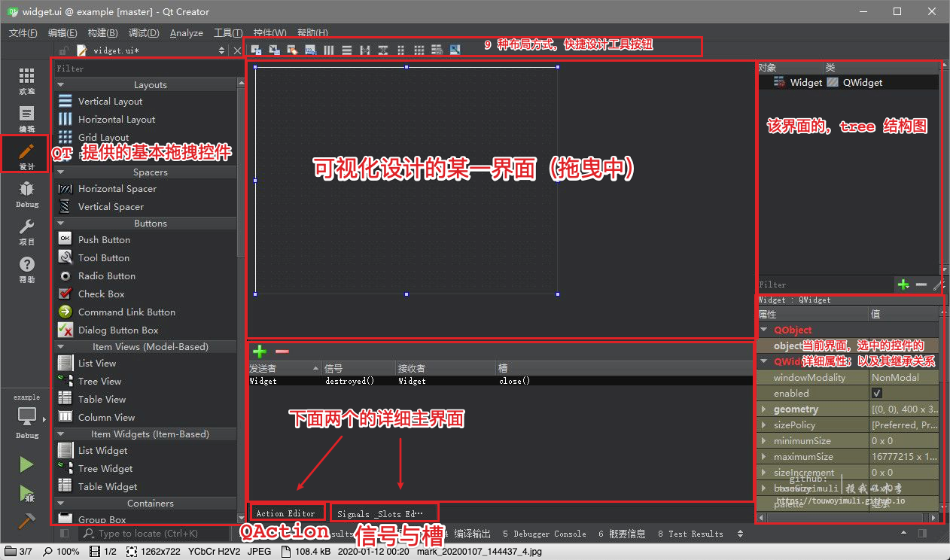Open the 构建(B) menu
Screen dimensions: 950x560
click(x=102, y=33)
